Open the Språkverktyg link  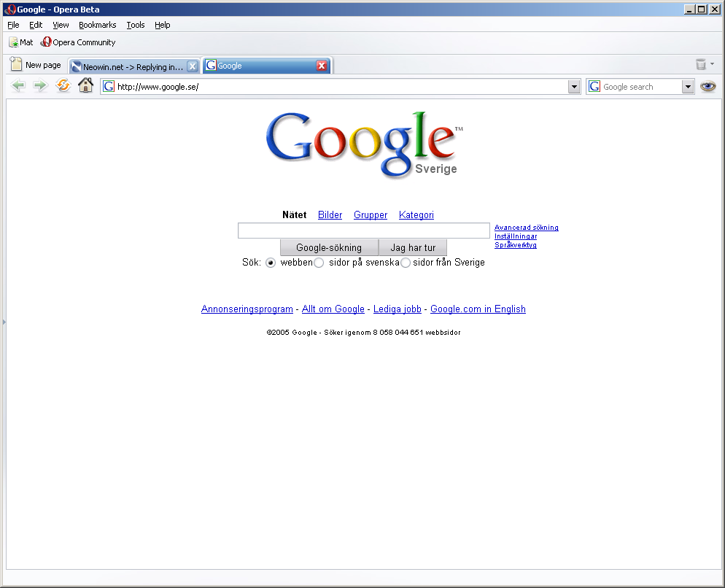pyautogui.click(x=516, y=244)
